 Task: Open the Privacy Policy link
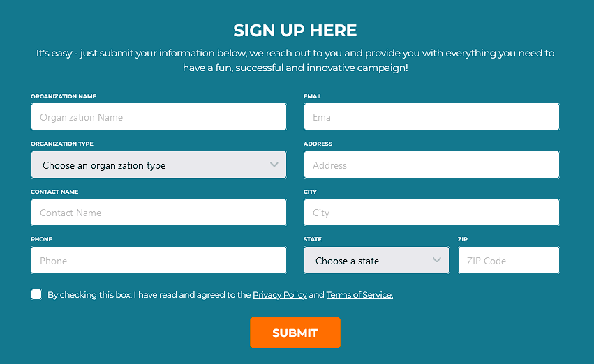coord(280,295)
